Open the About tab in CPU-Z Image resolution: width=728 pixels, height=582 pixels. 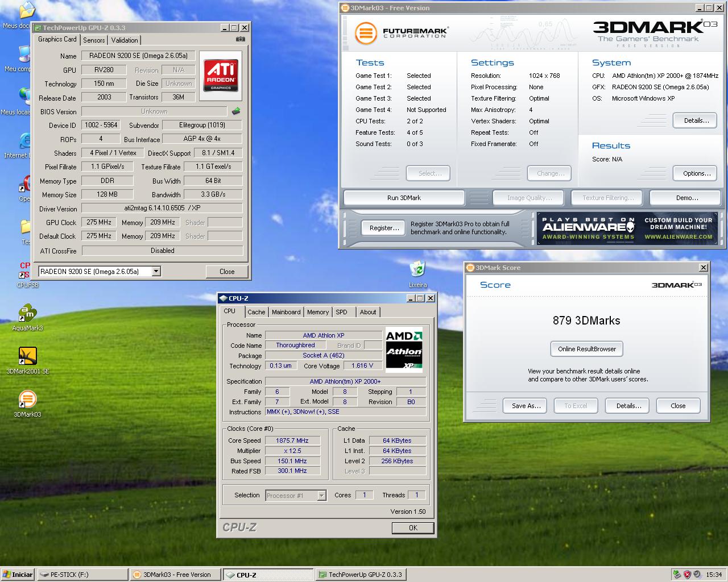(x=368, y=312)
